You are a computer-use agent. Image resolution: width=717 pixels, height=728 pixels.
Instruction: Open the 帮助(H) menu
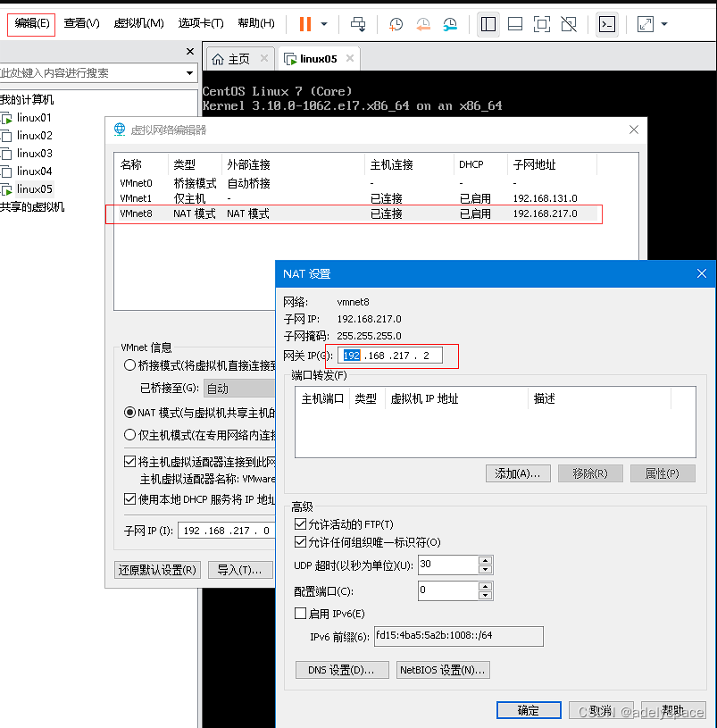pyautogui.click(x=256, y=23)
